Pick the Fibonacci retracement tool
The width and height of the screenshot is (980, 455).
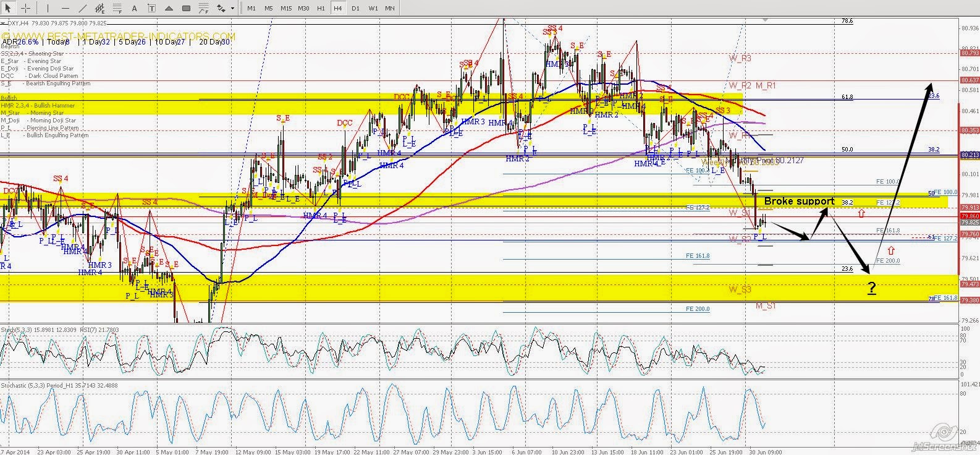tap(117, 8)
